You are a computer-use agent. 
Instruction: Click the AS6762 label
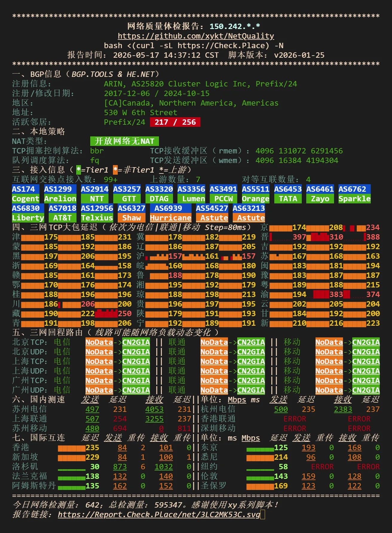(x=354, y=189)
